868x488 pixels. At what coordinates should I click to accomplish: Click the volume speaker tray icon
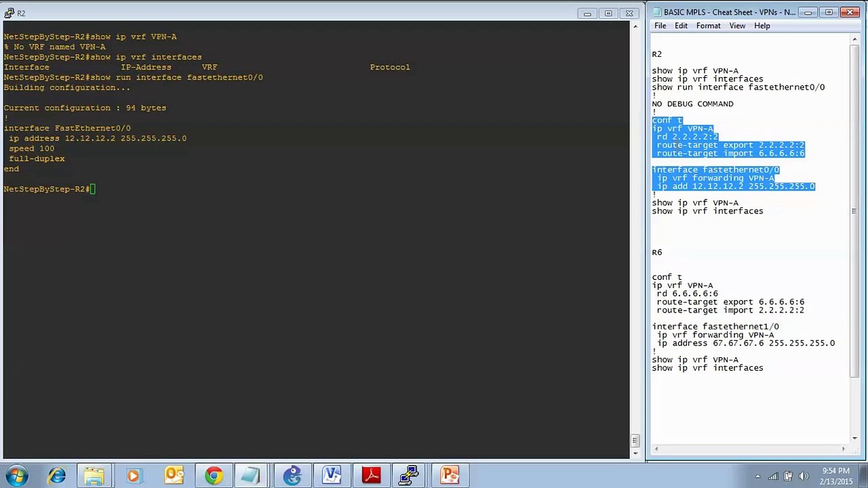point(804,476)
